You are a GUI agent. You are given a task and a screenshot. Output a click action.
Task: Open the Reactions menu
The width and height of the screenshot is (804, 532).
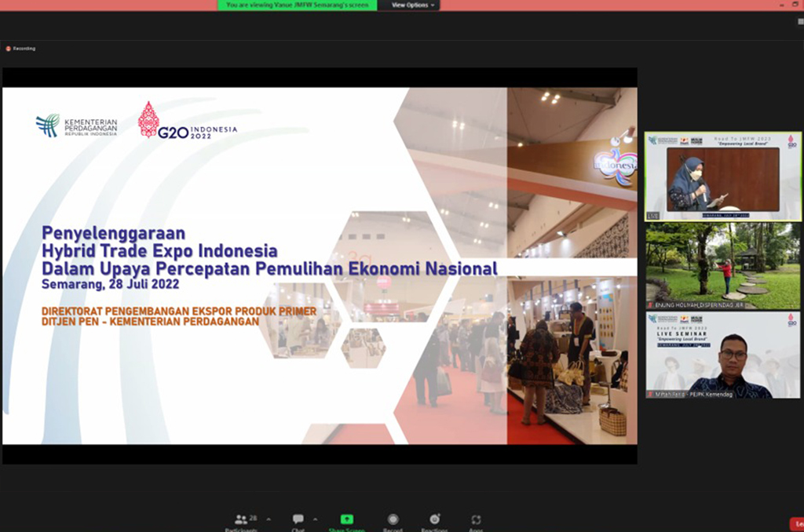(434, 521)
